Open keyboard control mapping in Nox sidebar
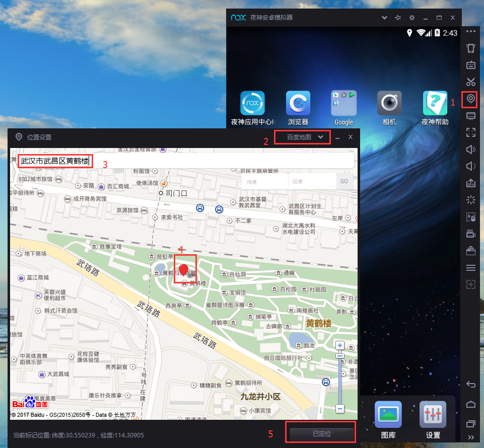Image resolution: width=484 pixels, height=448 pixels. pos(471,65)
